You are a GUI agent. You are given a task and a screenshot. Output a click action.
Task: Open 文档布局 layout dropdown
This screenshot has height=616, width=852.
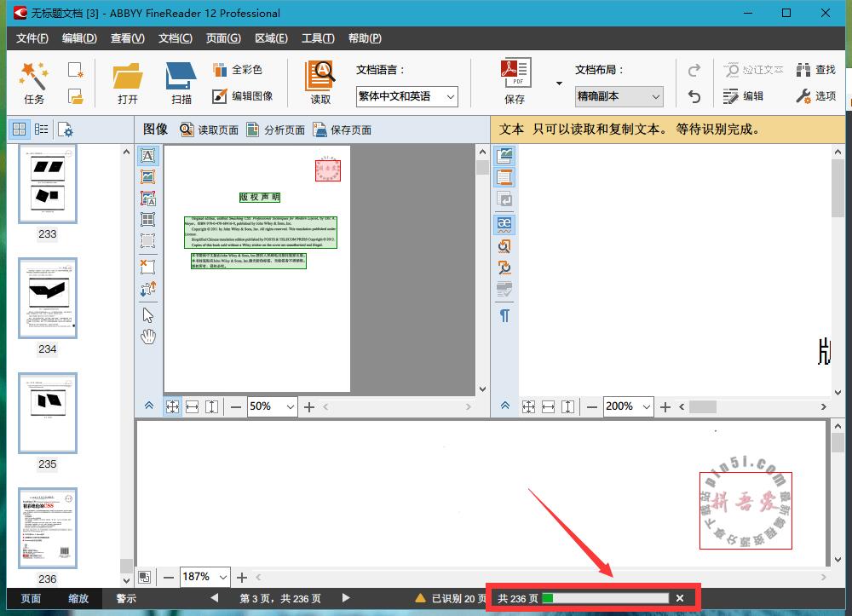coord(619,96)
